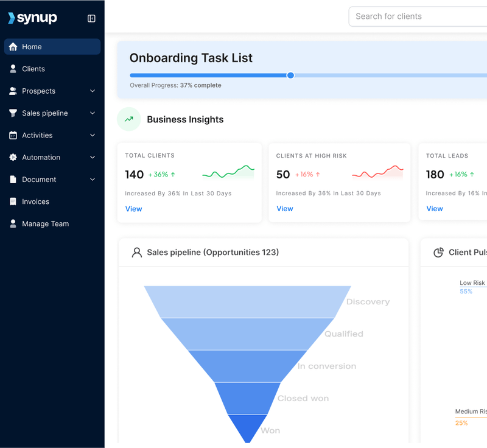Image resolution: width=487 pixels, height=448 pixels.
Task: Click the Business Insights trend icon
Action: click(x=128, y=119)
